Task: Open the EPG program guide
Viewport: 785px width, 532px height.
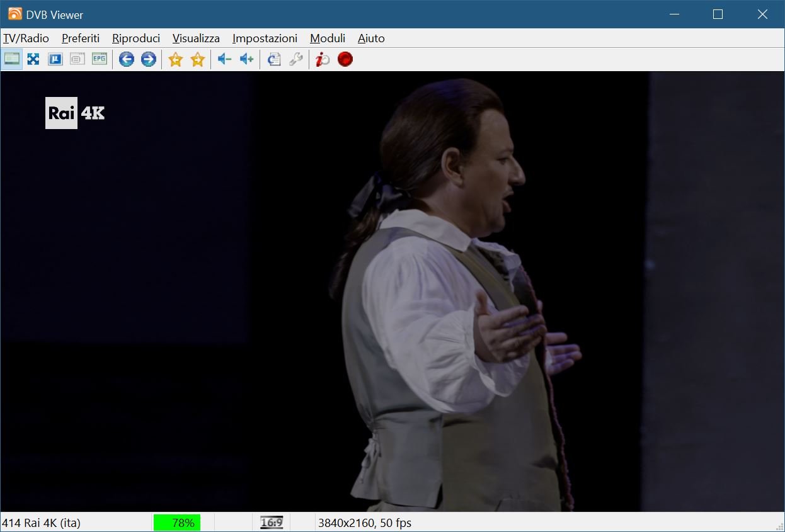Action: click(100, 59)
